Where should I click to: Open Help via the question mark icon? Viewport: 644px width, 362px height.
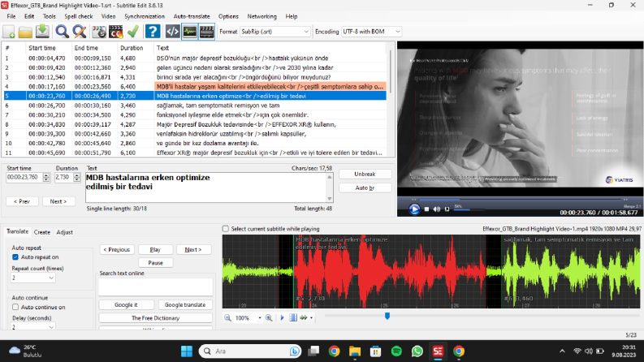[x=153, y=32]
